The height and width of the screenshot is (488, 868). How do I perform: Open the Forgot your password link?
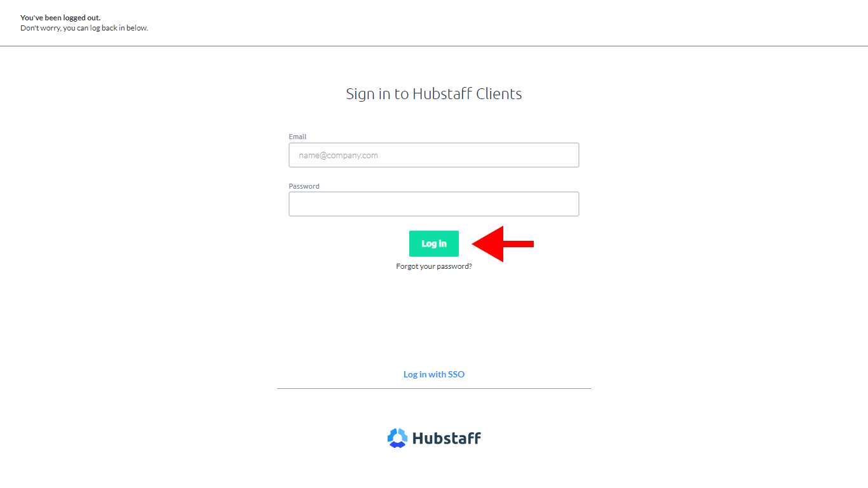tap(434, 266)
